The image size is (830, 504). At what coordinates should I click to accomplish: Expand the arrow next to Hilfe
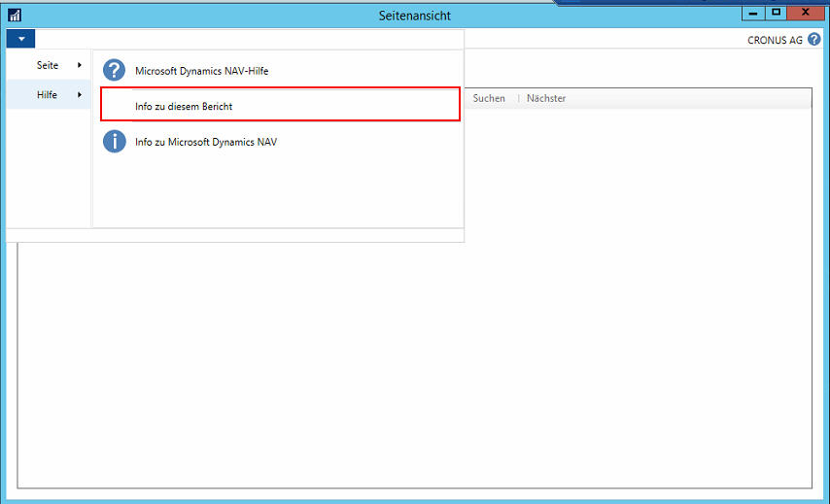tap(80, 94)
